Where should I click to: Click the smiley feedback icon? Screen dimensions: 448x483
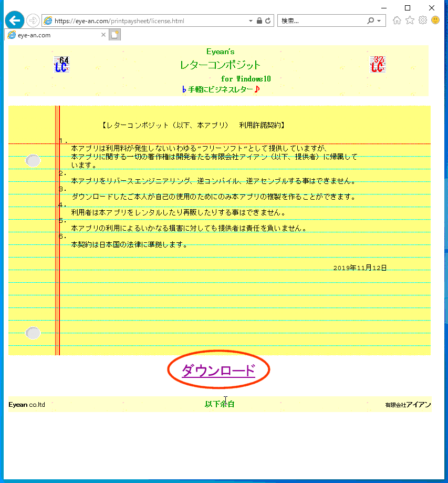coord(435,20)
